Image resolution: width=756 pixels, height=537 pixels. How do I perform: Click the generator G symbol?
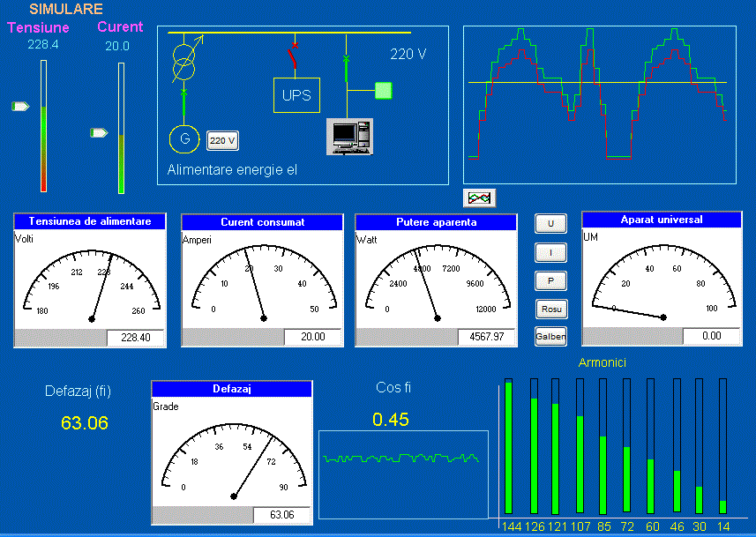(x=184, y=138)
